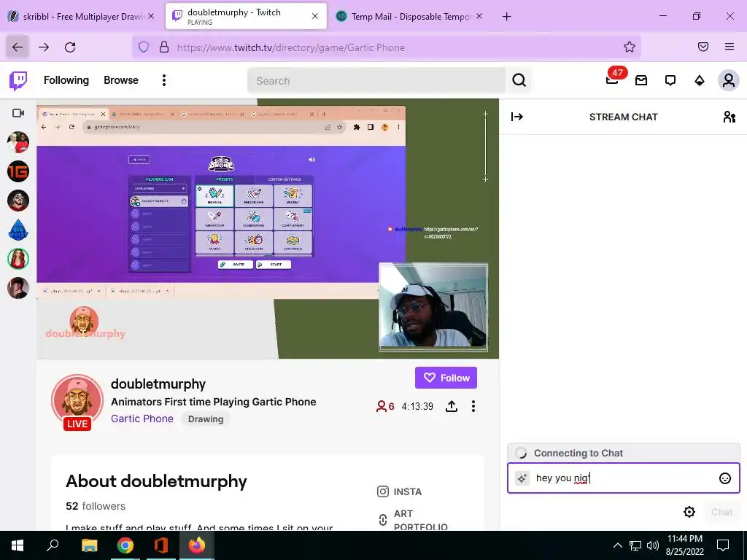
Task: Open chat settings gear icon
Action: 689,512
